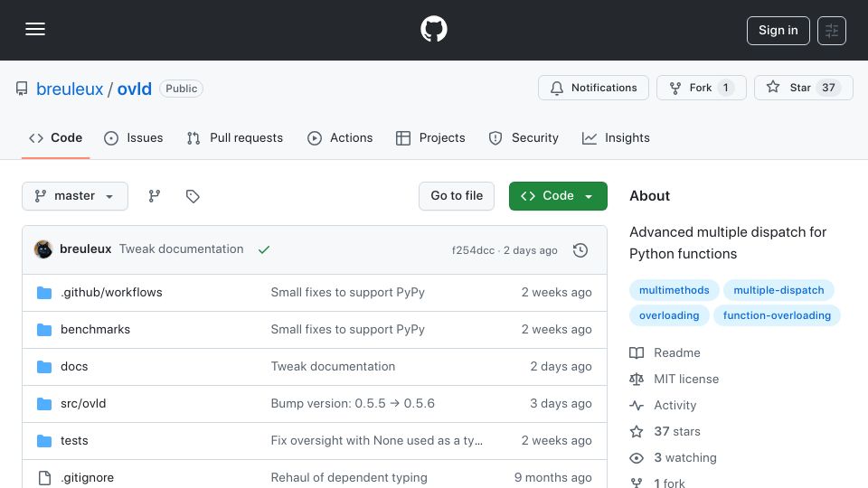Image resolution: width=868 pixels, height=488 pixels.
Task: Click the folder icon beside tests
Action: pos(44,441)
